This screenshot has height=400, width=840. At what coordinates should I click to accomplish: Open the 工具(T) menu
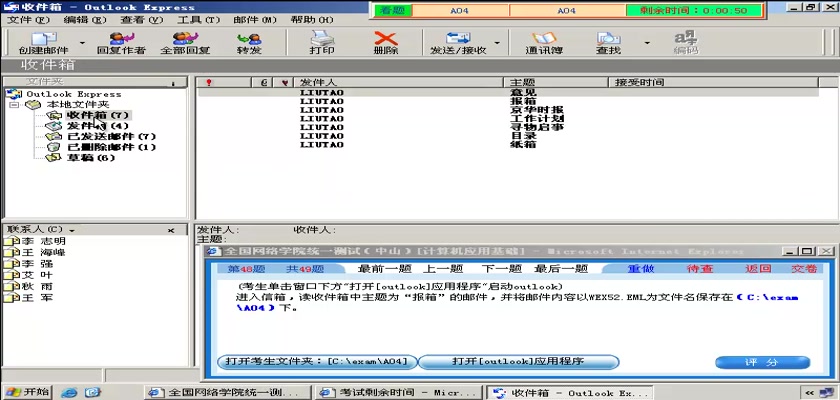[199, 20]
